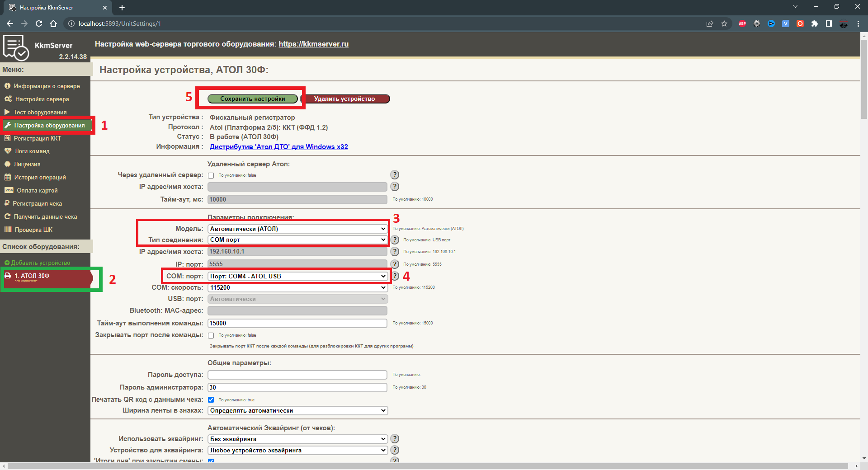Expand the 'COM: порт' dropdown
Viewport: 868px width, 470px height.
(297, 276)
